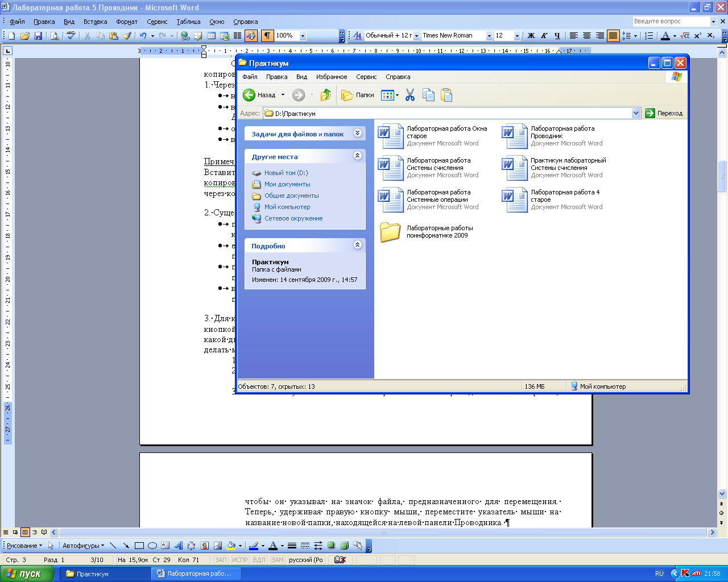This screenshot has width=728, height=582.
Task: Save the Word document with diskette icon
Action: (x=38, y=36)
